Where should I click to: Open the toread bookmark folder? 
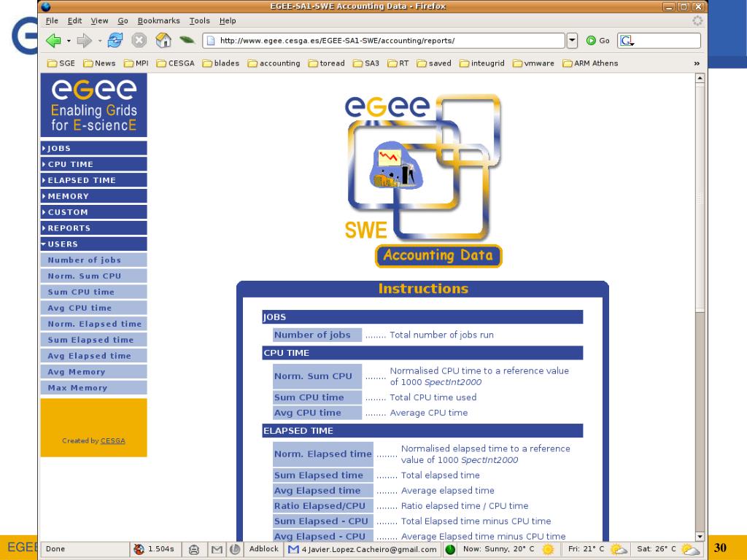point(326,63)
